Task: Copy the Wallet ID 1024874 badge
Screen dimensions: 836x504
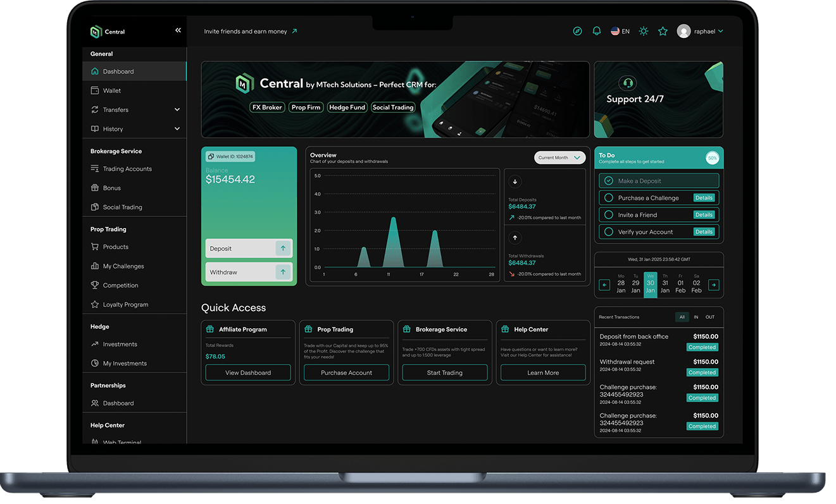Action: click(x=230, y=156)
